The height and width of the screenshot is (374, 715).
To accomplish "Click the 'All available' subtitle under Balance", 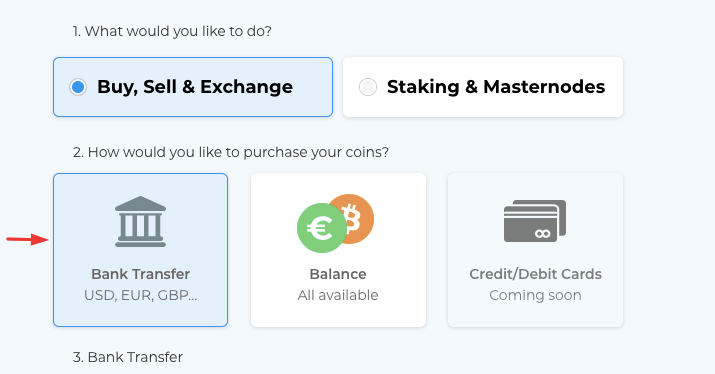I will click(338, 295).
